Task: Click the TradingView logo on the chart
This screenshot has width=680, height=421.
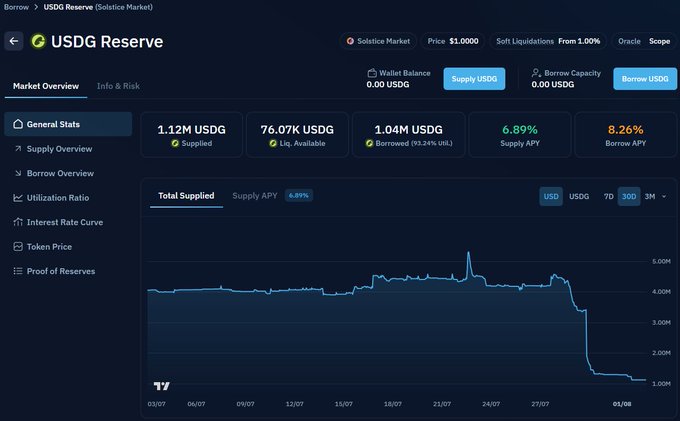Action: [x=162, y=385]
